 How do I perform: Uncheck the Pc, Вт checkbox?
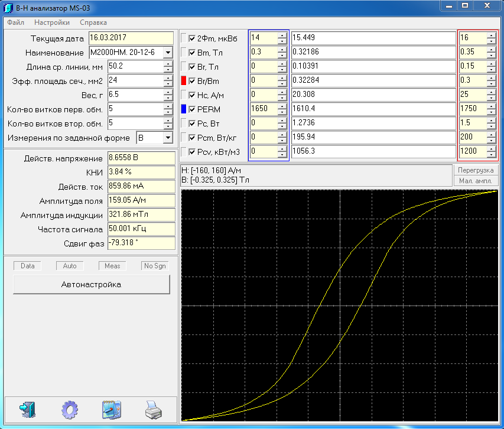click(192, 123)
